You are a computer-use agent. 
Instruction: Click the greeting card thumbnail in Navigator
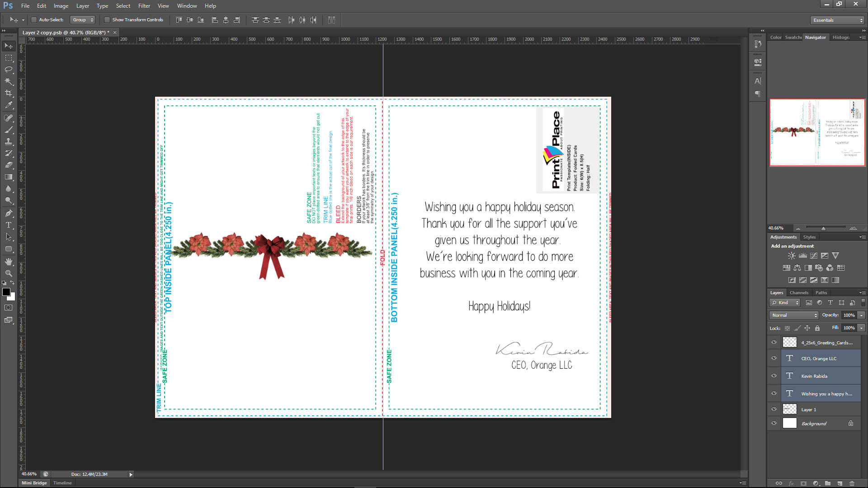pos(817,132)
